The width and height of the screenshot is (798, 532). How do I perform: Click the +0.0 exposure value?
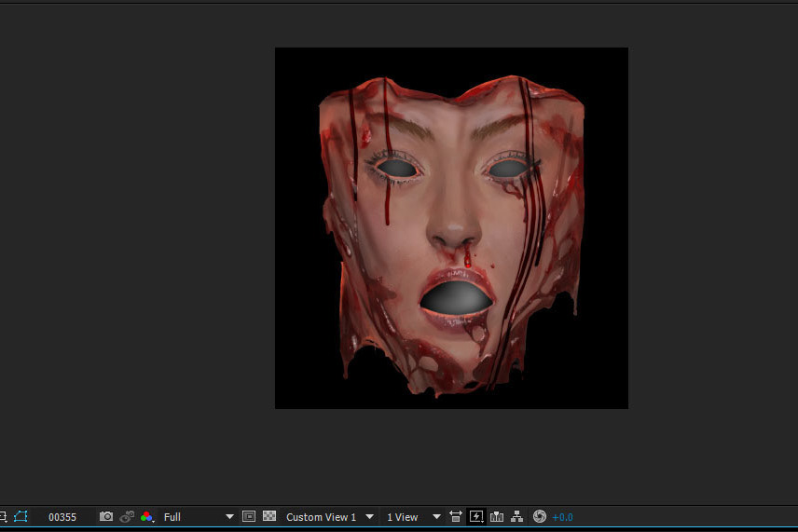coord(562,517)
